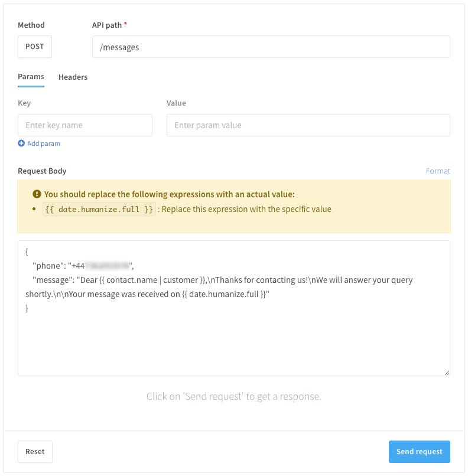This screenshot has width=468, height=476.
Task: Click the 'Click on Send request' response placeholder
Action: click(x=234, y=396)
